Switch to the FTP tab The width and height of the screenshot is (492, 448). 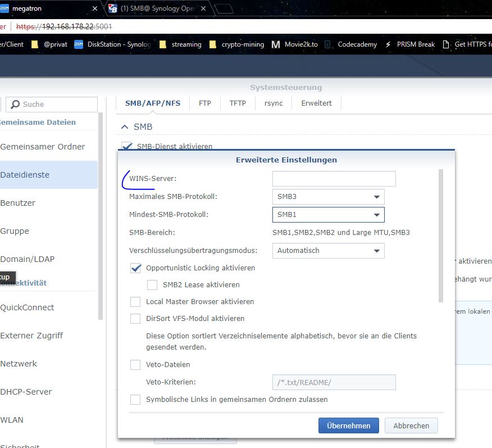205,103
